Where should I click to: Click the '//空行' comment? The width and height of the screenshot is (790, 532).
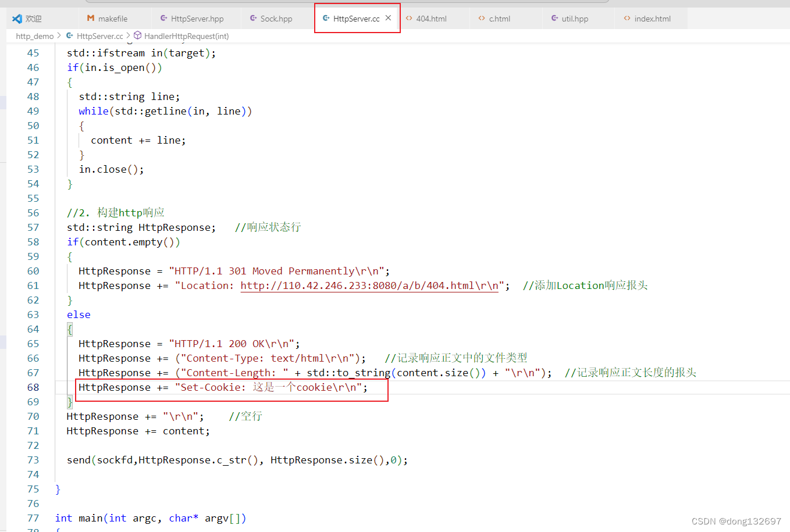pos(245,416)
